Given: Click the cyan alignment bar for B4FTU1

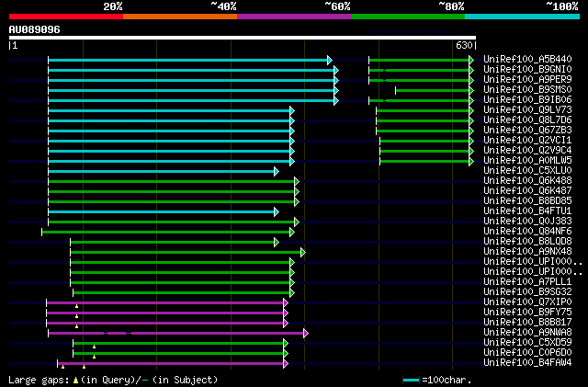Looking at the screenshot, I should [164, 212].
